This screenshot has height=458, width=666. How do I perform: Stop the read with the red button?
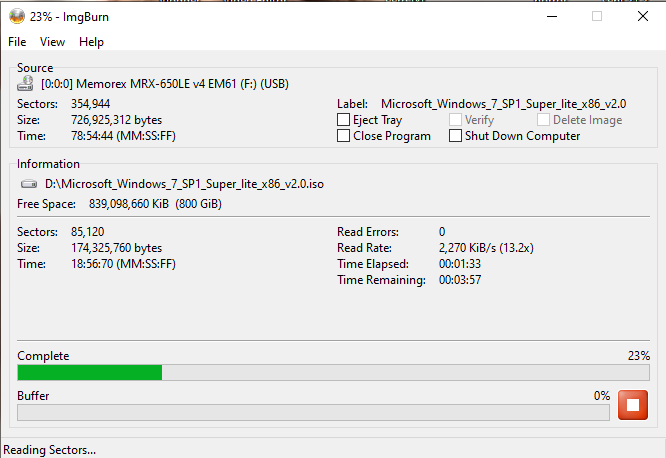pyautogui.click(x=632, y=405)
